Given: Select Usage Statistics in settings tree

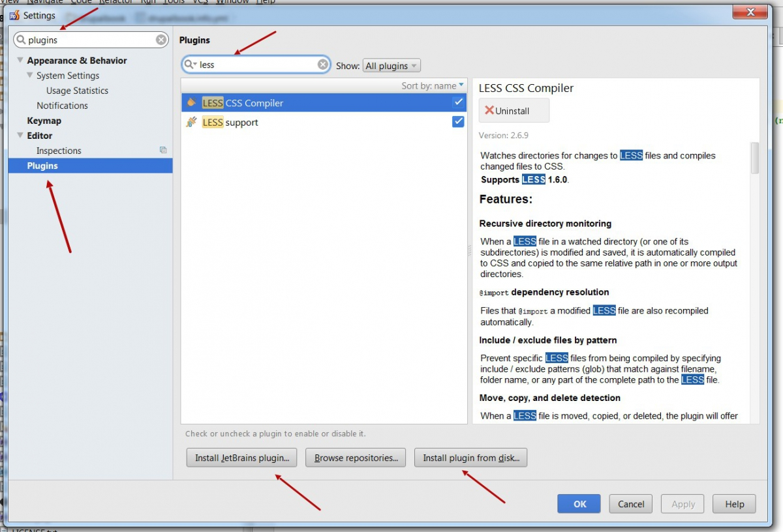Looking at the screenshot, I should pyautogui.click(x=77, y=91).
